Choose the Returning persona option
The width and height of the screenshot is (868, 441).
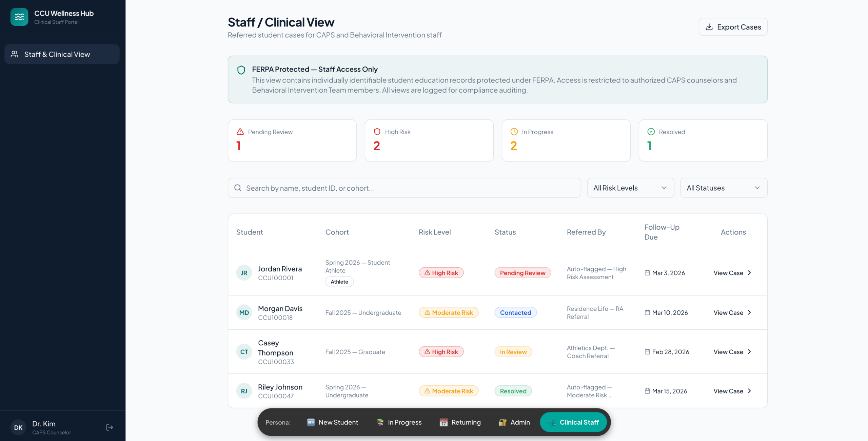click(460, 422)
